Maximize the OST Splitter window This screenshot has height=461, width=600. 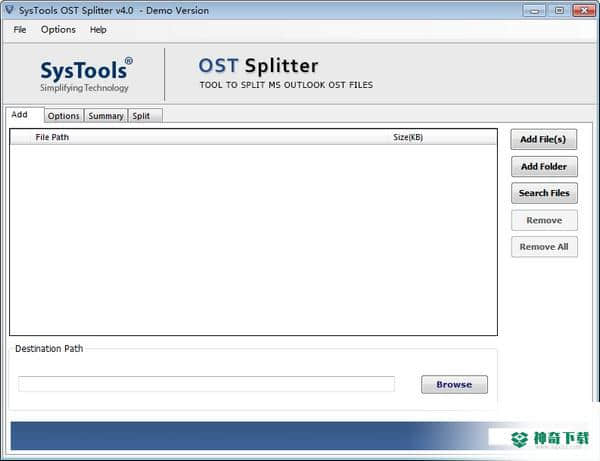(x=559, y=11)
